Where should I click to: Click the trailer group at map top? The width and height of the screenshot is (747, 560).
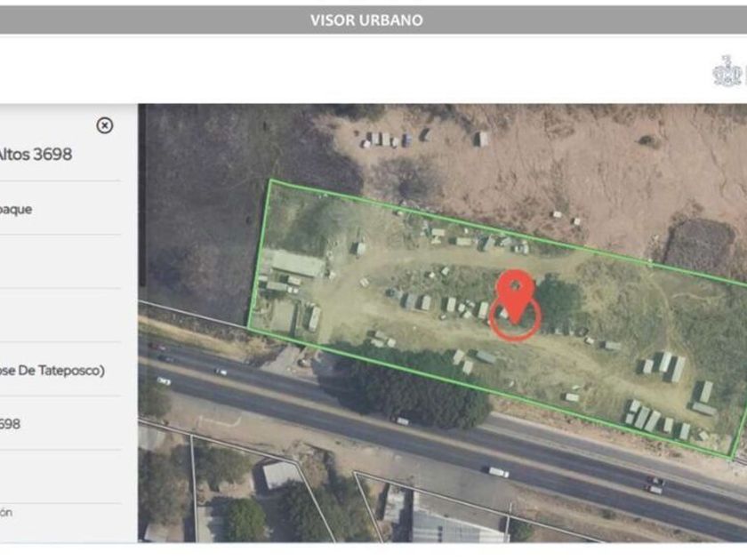[x=387, y=139]
